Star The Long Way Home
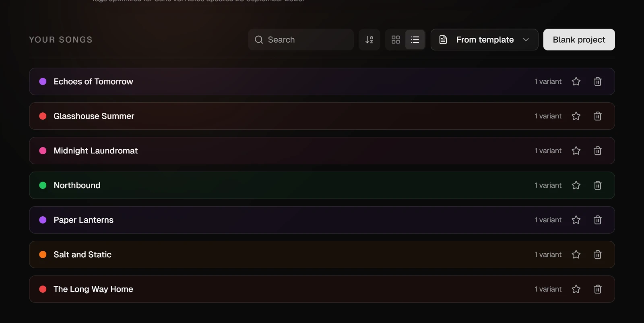The width and height of the screenshot is (644, 323). coord(576,289)
